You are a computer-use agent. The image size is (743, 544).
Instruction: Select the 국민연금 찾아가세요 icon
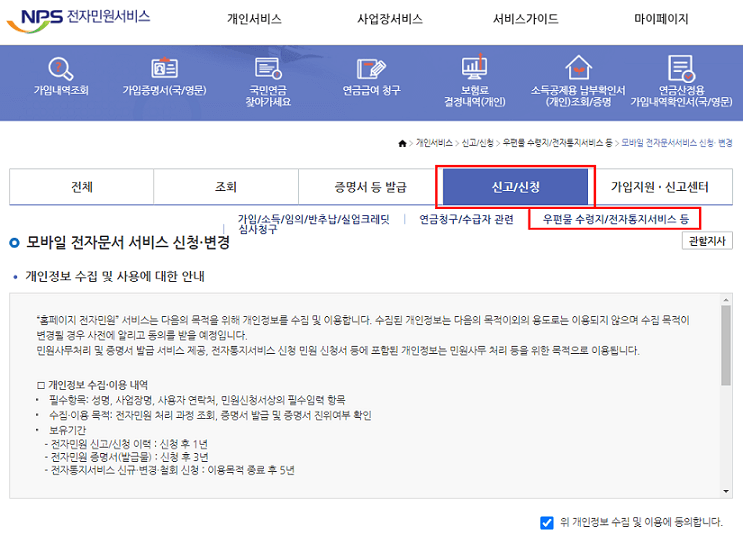[x=268, y=68]
